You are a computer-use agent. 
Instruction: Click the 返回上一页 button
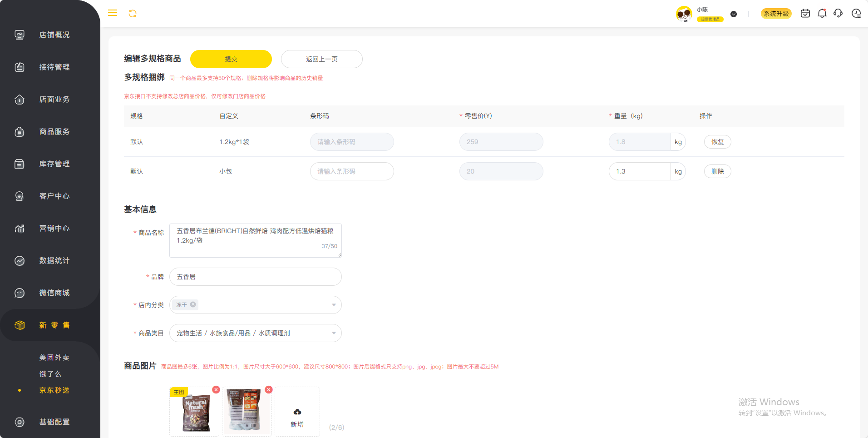(x=321, y=59)
